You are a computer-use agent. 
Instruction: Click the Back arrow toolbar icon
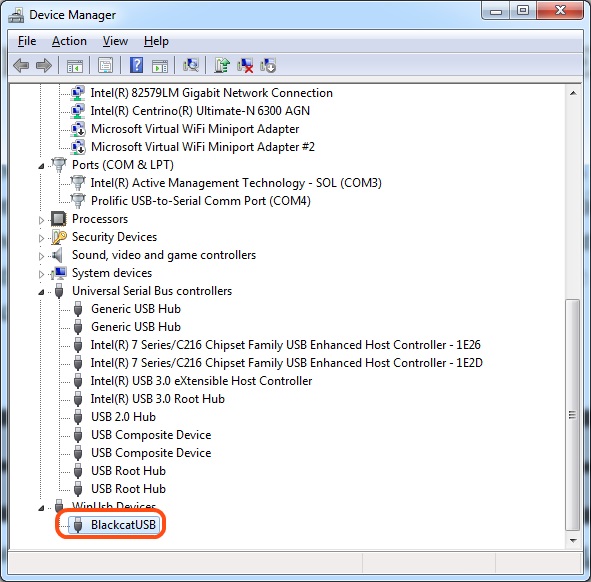coord(21,66)
